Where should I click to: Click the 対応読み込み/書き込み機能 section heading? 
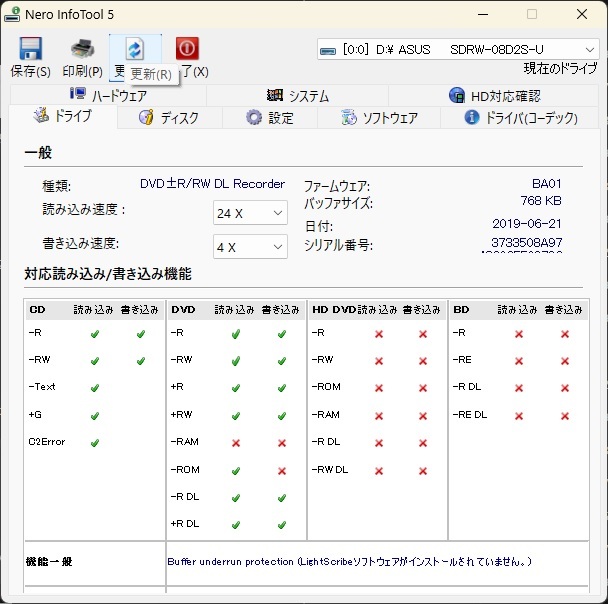[108, 274]
